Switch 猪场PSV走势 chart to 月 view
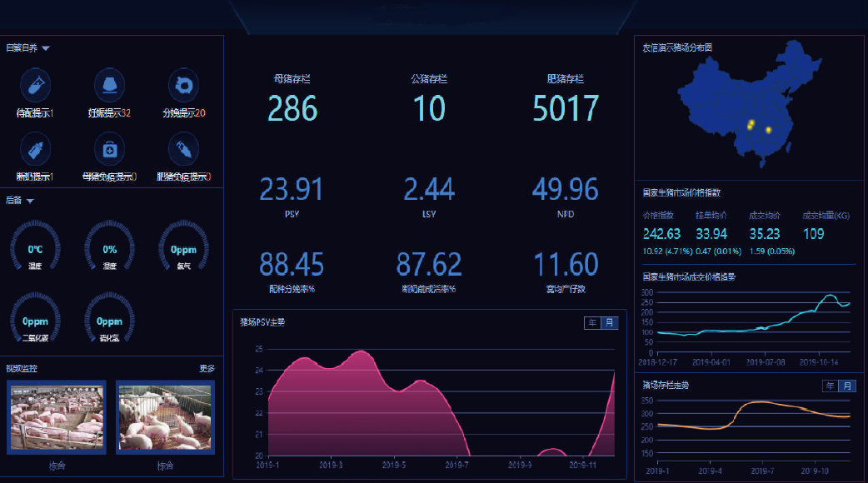Image resolution: width=868 pixels, height=483 pixels. [x=609, y=323]
